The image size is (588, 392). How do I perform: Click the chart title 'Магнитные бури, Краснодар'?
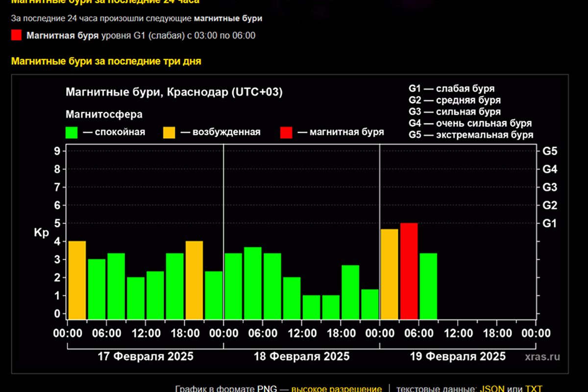[174, 92]
